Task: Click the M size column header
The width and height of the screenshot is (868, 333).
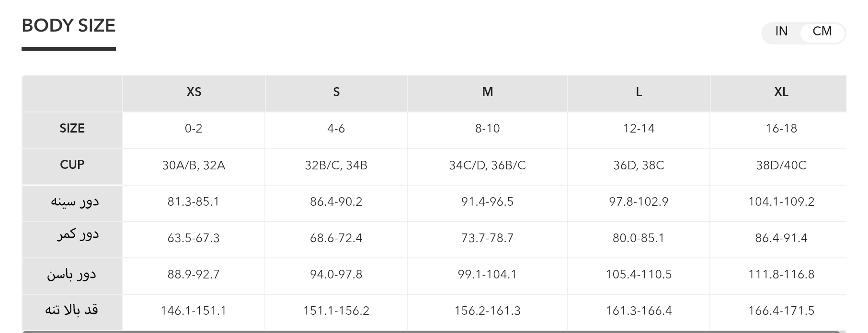Action: tap(487, 92)
